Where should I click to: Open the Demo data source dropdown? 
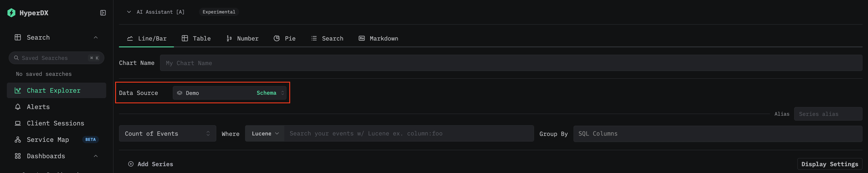(x=216, y=93)
